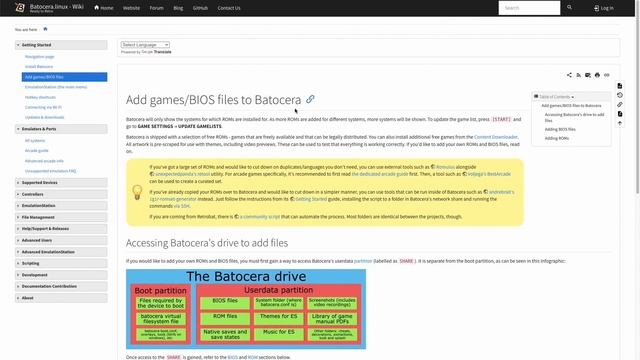Click the export page icon below backlinks
Viewport: 640px width, 360px height.
tap(620, 114)
